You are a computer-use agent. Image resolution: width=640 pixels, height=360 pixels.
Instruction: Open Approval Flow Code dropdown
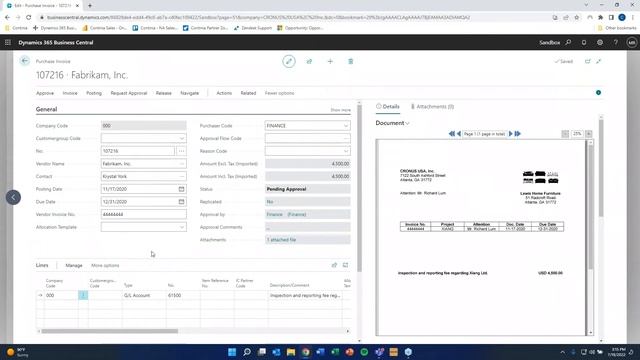[346, 138]
